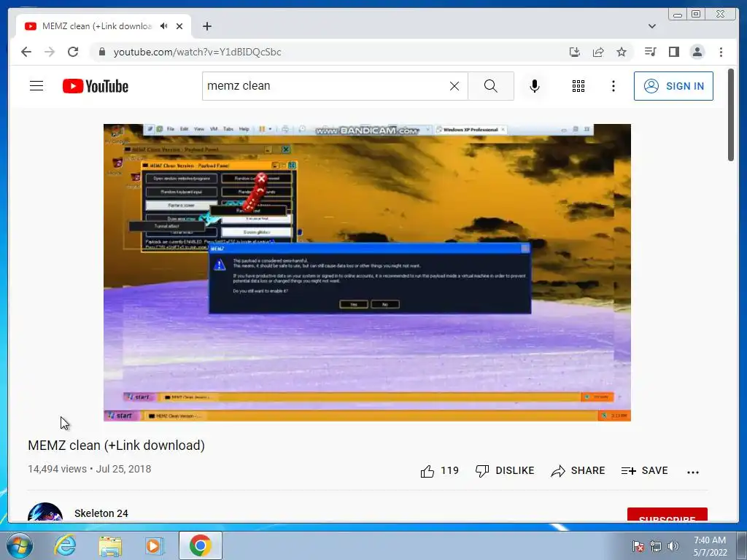The image size is (747, 560).
Task: Go back to the previous page
Action: click(x=26, y=52)
